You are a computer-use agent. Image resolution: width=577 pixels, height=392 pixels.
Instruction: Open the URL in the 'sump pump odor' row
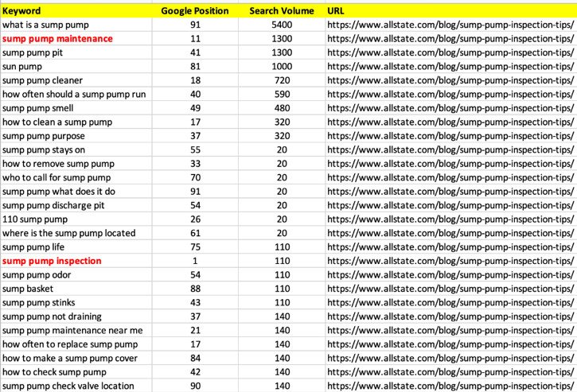(450, 274)
